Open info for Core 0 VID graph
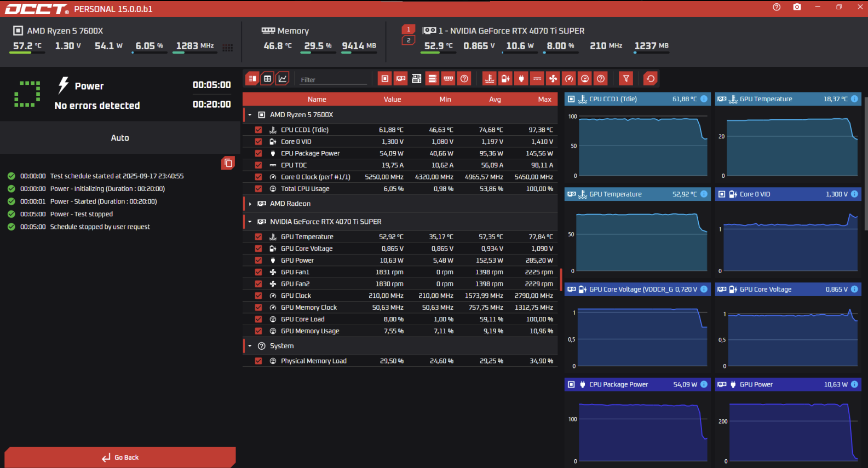This screenshot has height=468, width=868. click(x=854, y=194)
